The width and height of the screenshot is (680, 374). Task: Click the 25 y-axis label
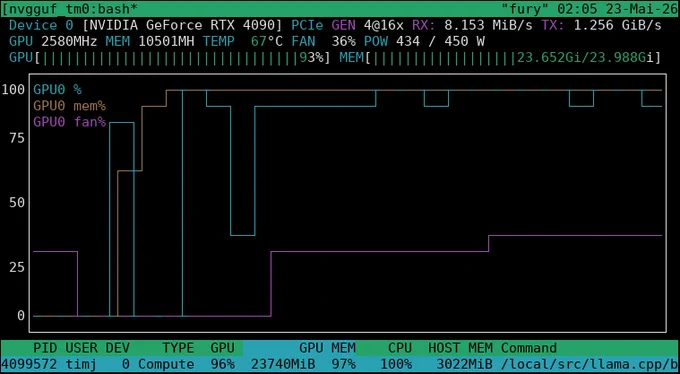pos(17,267)
